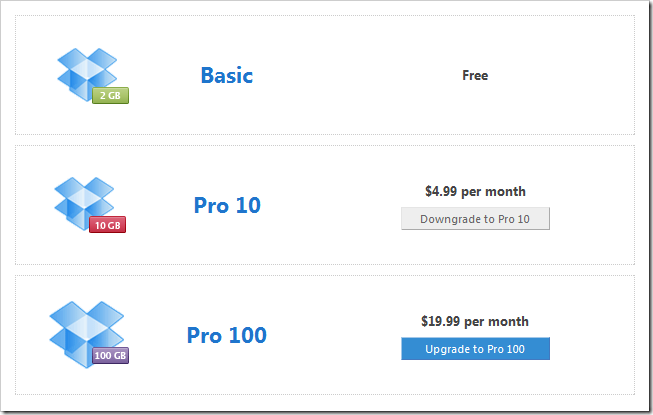Click the Dropbox box icon for Pro 100

[87, 334]
